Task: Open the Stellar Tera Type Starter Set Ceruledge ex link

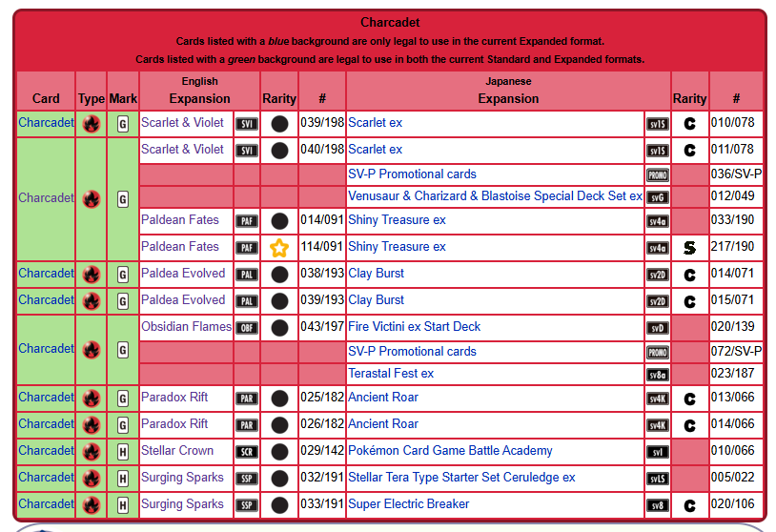Action: point(461,477)
